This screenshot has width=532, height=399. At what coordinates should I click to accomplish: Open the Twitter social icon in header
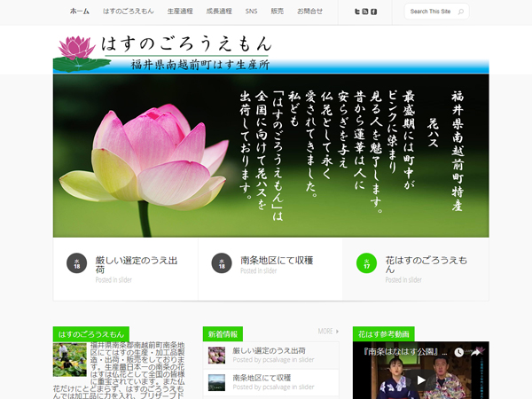(357, 12)
